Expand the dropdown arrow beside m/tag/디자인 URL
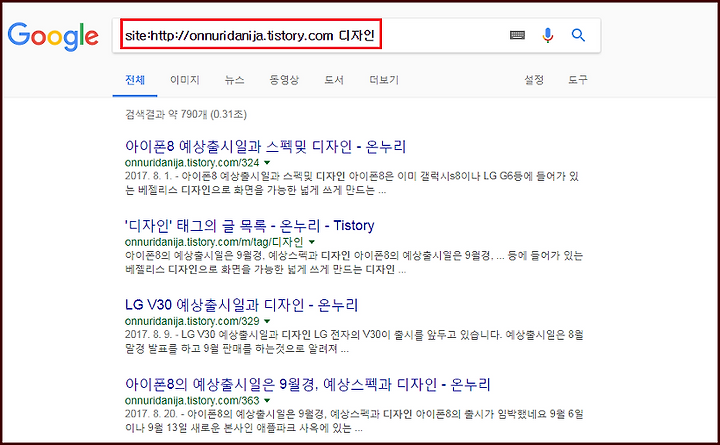 (312, 242)
